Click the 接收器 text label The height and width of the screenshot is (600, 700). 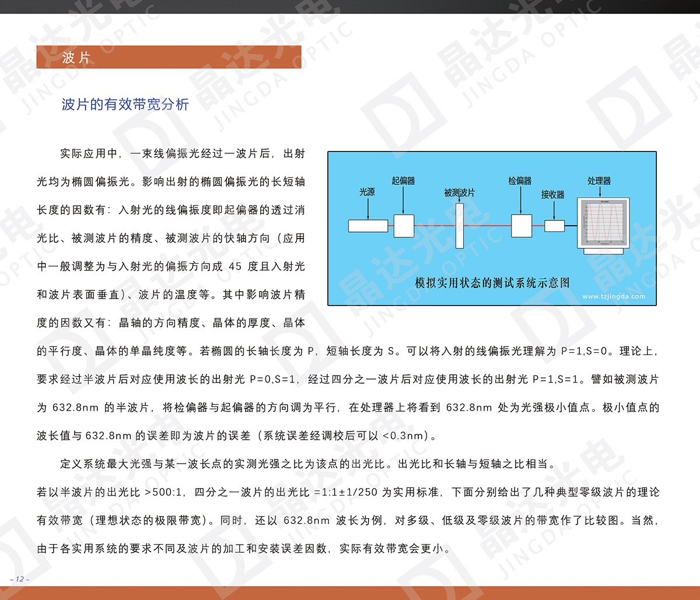tap(552, 195)
